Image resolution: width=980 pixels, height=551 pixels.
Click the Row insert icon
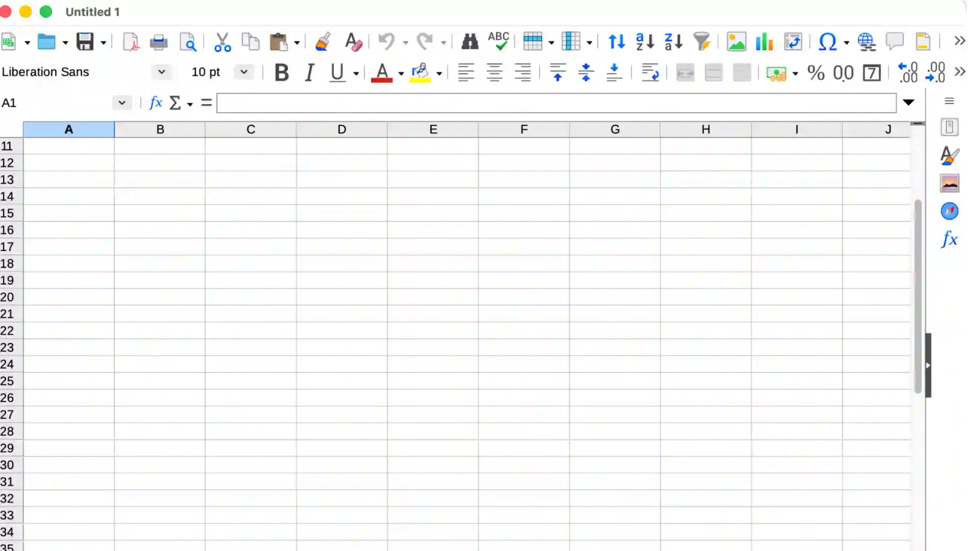[x=532, y=42]
